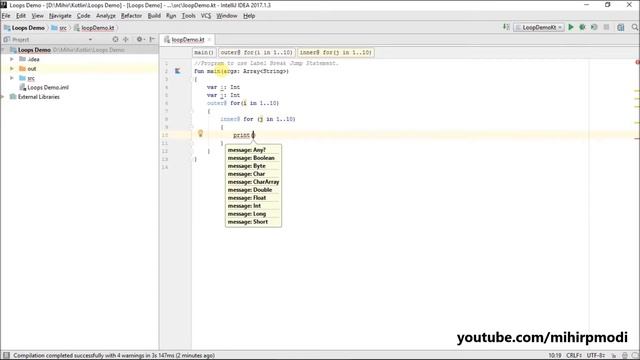The width and height of the screenshot is (640, 360).
Task: Open the Navigate menu
Action: [60, 16]
